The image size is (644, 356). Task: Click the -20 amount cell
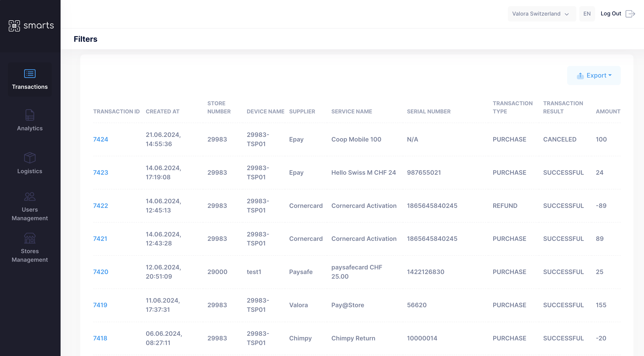click(x=601, y=338)
